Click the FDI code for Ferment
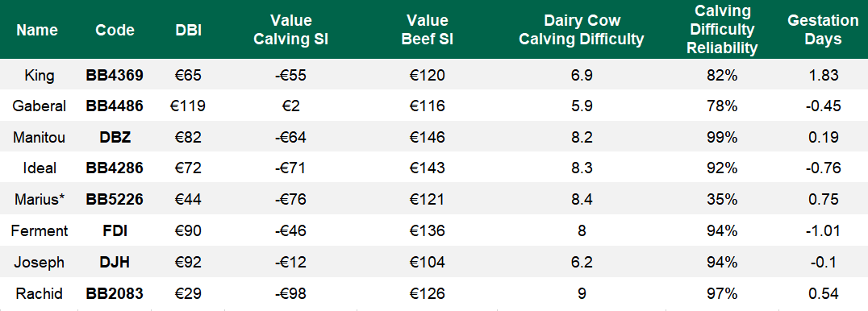This screenshot has height=311, width=868. (115, 230)
